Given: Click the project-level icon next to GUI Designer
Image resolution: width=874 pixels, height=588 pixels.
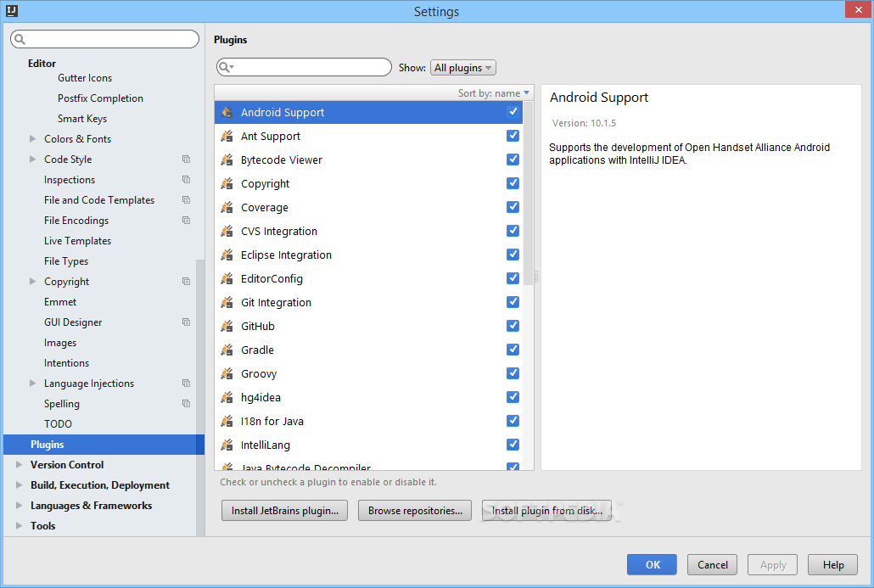Looking at the screenshot, I should (x=186, y=322).
